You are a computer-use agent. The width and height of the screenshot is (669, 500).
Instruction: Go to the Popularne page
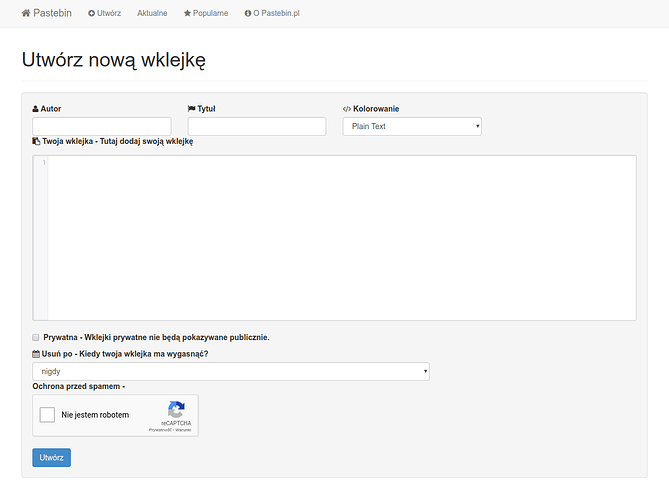click(210, 13)
